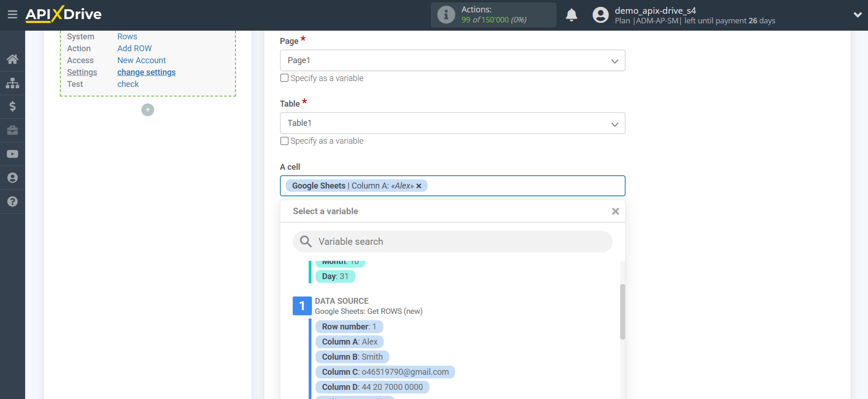Open the user profile sidebar icon

12,178
